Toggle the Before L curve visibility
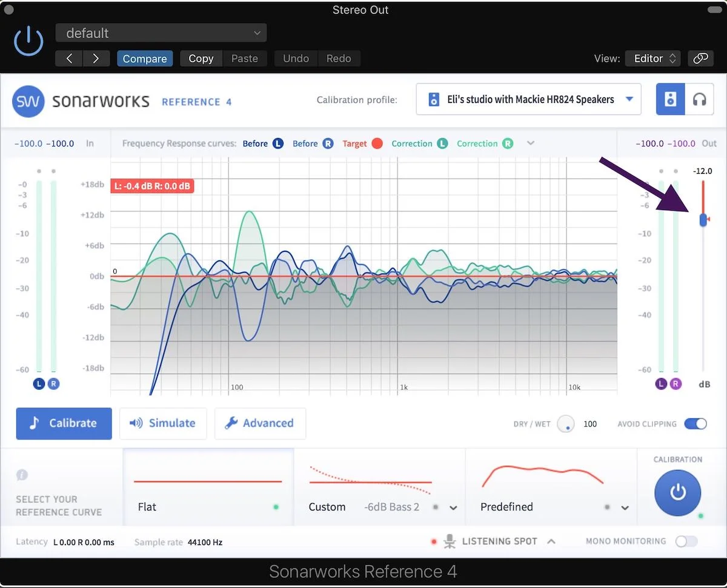 [x=277, y=144]
